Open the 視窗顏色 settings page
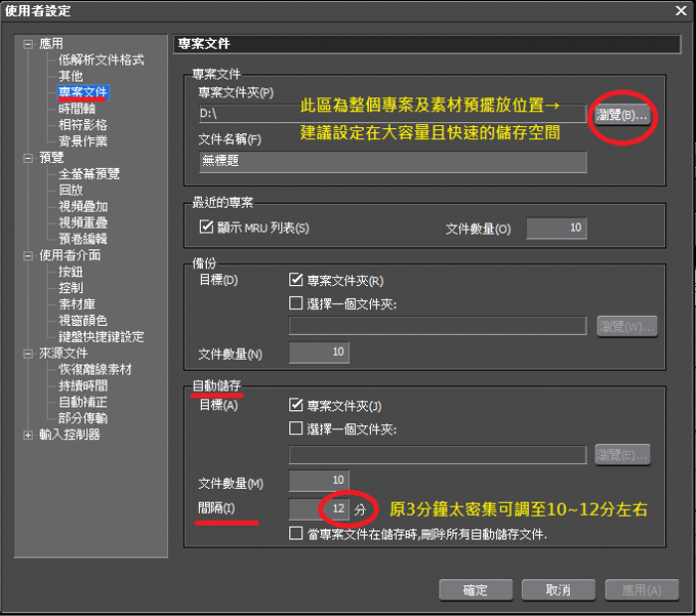Screen dimensions: 696x616 pos(83,321)
